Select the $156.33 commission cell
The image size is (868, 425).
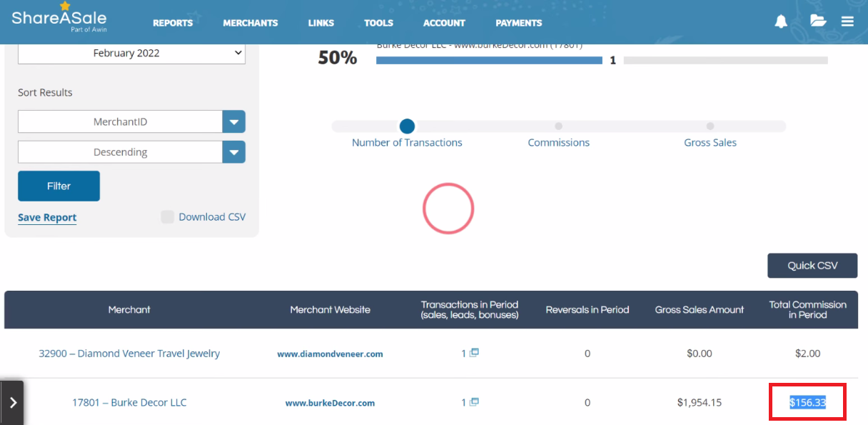(x=808, y=403)
